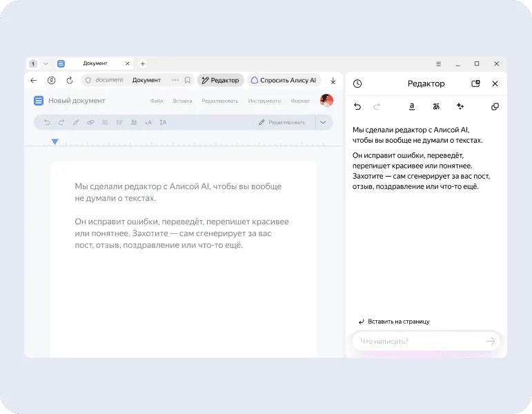Focus the 'Что написать?' input field
Image resolution: width=532 pixels, height=414 pixels.
click(x=426, y=341)
